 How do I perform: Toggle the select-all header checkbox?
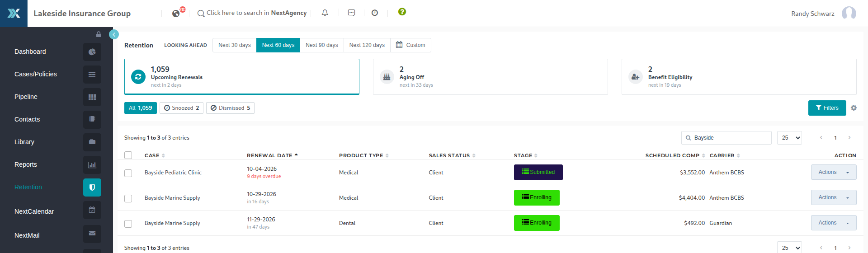(x=128, y=155)
